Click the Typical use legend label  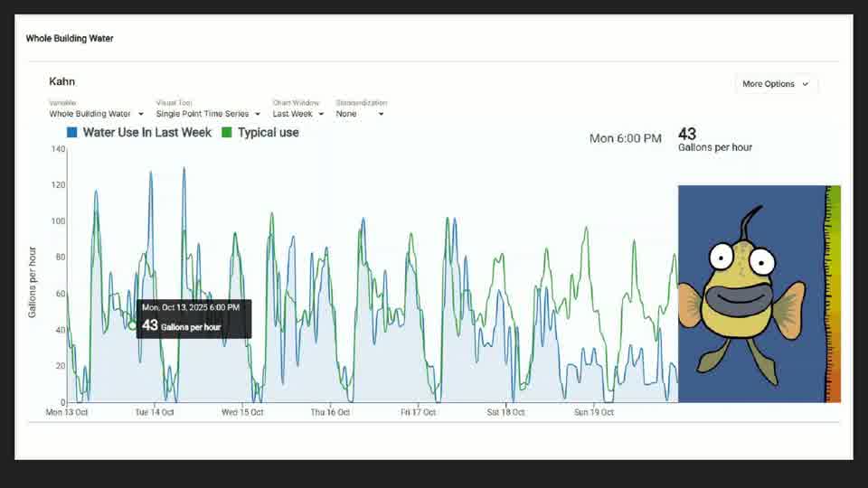pyautogui.click(x=269, y=132)
